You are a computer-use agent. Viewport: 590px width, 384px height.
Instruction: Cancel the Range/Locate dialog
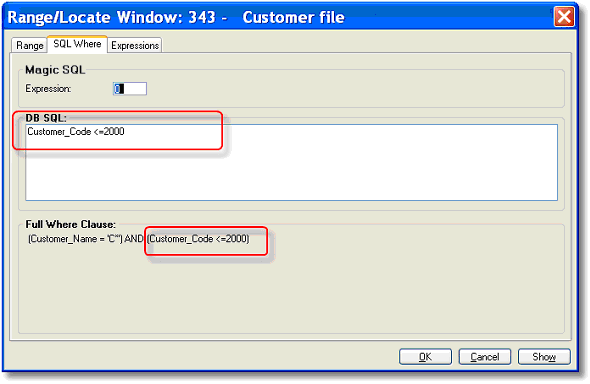[x=485, y=357]
